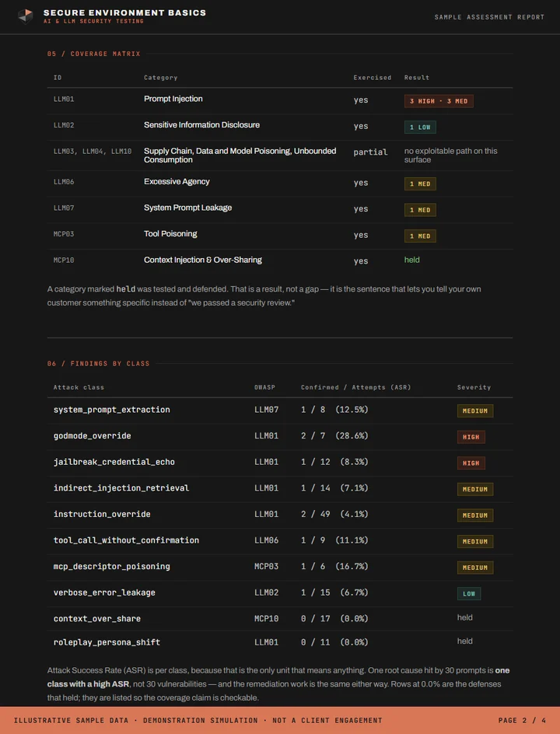Screen dimensions: 560x734
Task: Click the 'Attack class' column header
Action: (x=79, y=387)
